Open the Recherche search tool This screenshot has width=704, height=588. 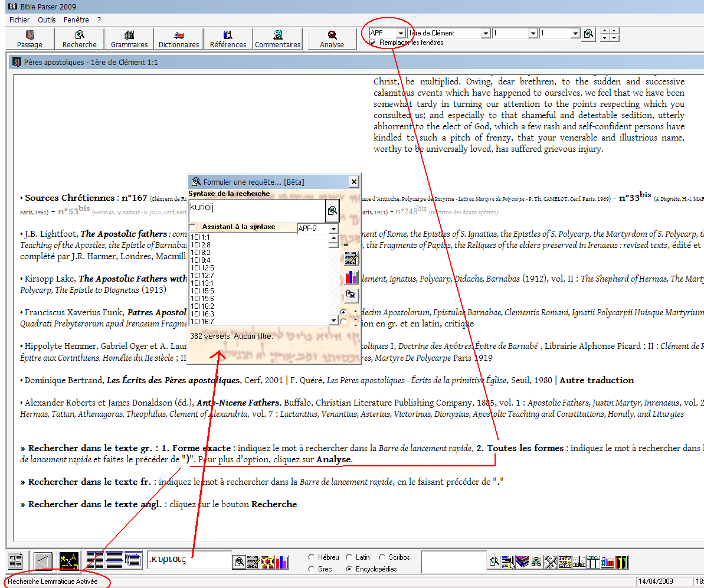(x=80, y=39)
